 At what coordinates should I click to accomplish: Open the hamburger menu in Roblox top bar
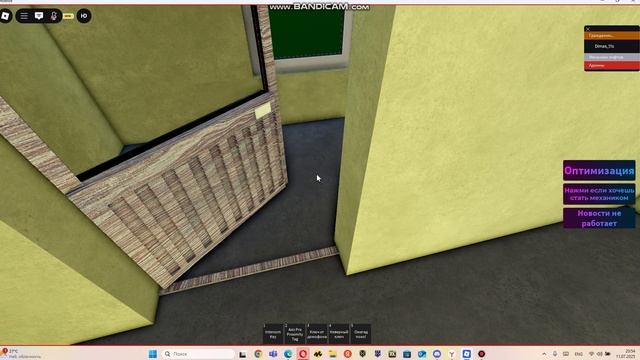[24, 16]
